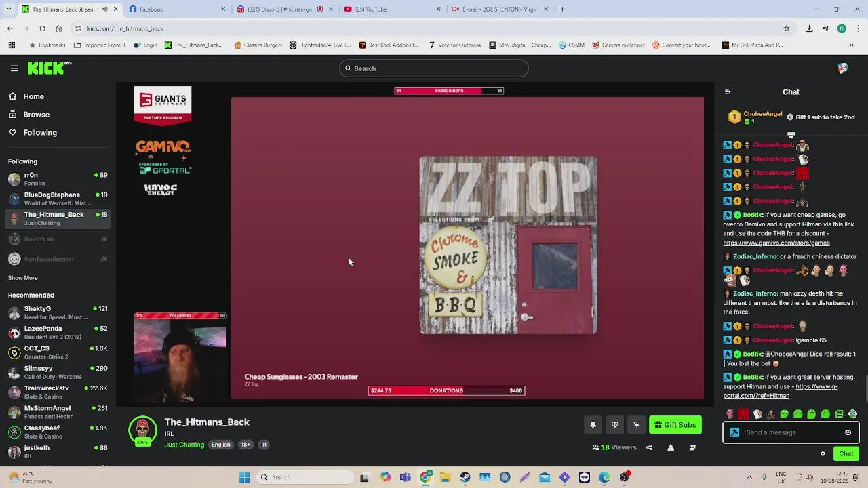The height and width of the screenshot is (488, 868).
Task: Switch to the Discord tab
Action: coord(283,9)
